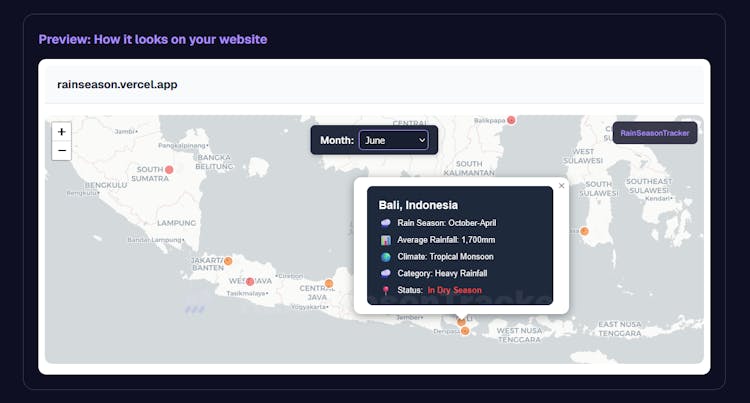This screenshot has height=403, width=750.
Task: Click the red marker in West Java
Action: [250, 282]
